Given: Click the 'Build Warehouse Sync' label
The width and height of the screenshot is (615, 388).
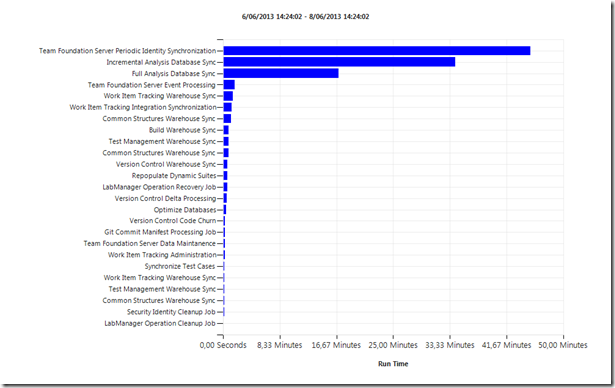Looking at the screenshot, I should (x=182, y=130).
